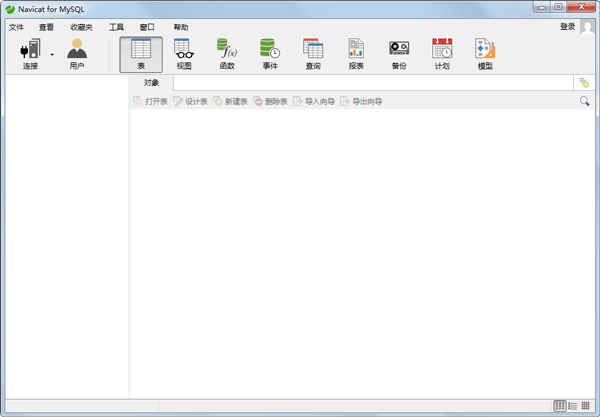Open the 计划 (Schedule) section
Screen dimensions: 600x417
click(x=442, y=54)
